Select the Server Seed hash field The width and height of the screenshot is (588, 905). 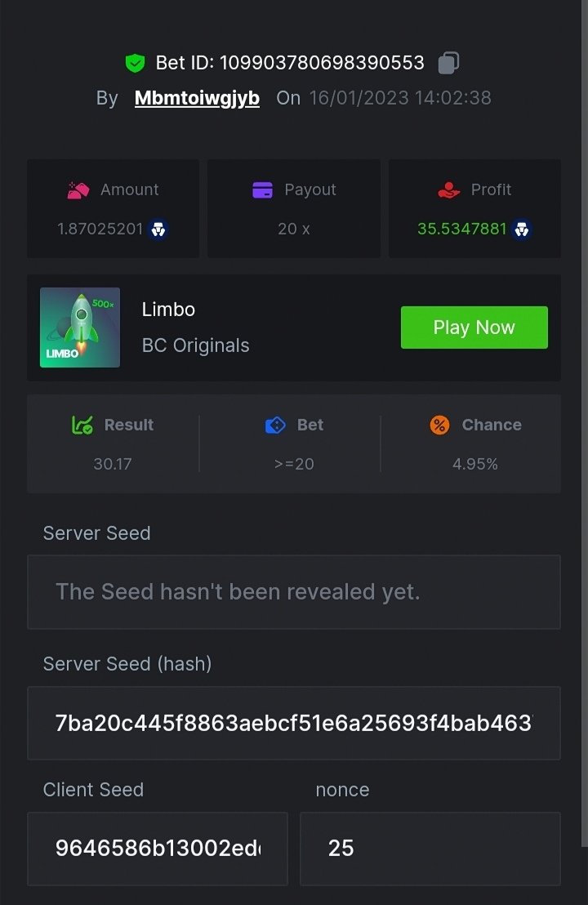(x=294, y=724)
